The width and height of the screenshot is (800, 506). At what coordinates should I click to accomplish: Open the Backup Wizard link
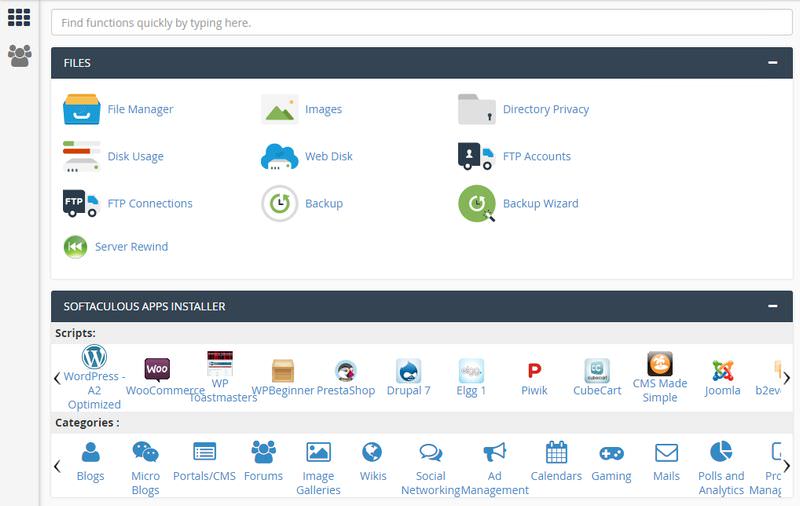(541, 204)
